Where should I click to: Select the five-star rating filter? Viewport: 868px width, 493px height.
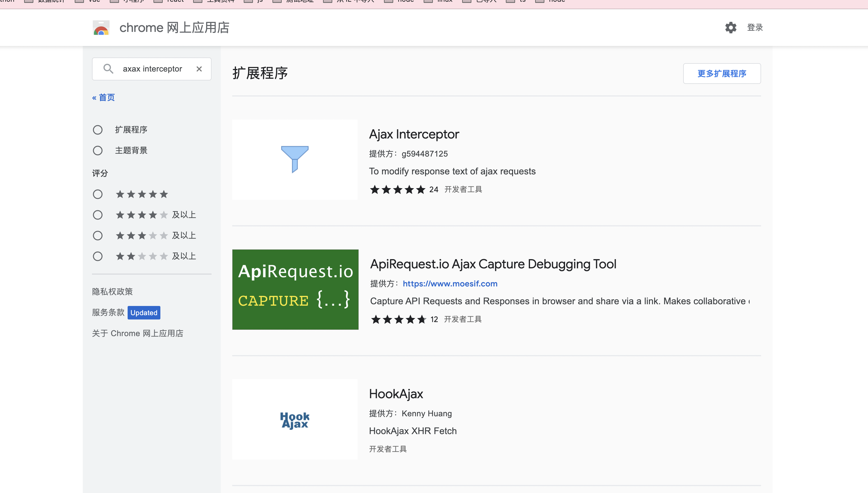[97, 194]
